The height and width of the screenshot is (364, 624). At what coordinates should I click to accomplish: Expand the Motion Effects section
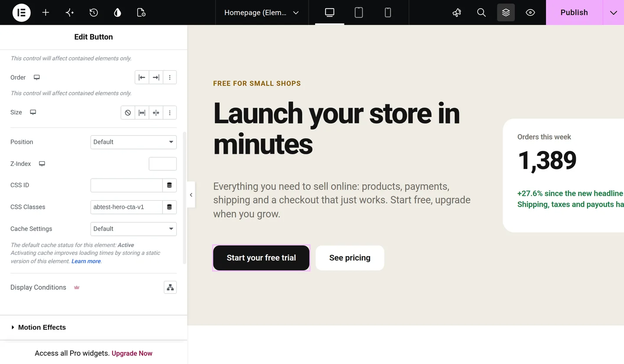(94, 328)
